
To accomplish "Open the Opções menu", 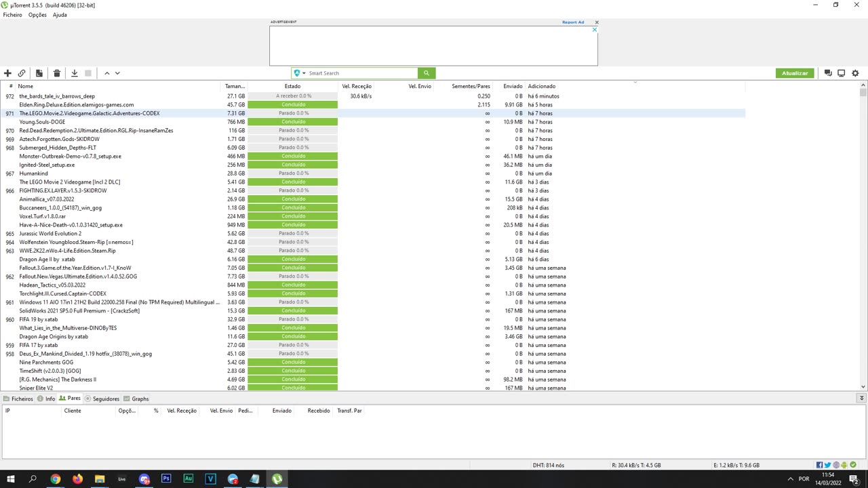I will [37, 15].
